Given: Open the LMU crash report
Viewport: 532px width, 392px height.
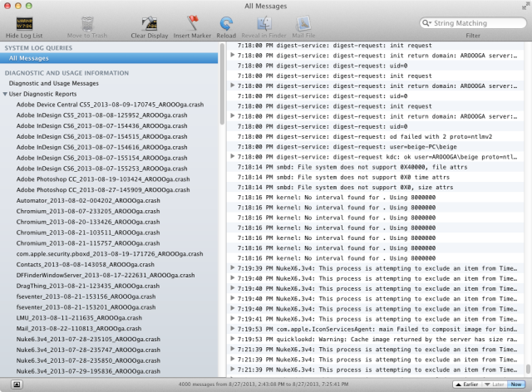Looking at the screenshot, I should [x=80, y=318].
